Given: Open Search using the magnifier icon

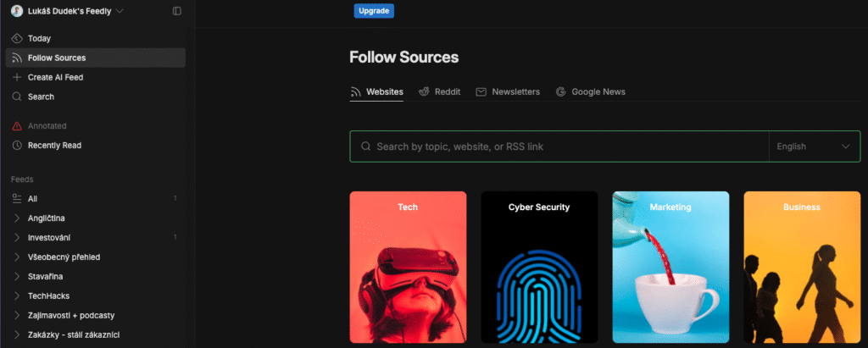Looking at the screenshot, I should [x=17, y=97].
